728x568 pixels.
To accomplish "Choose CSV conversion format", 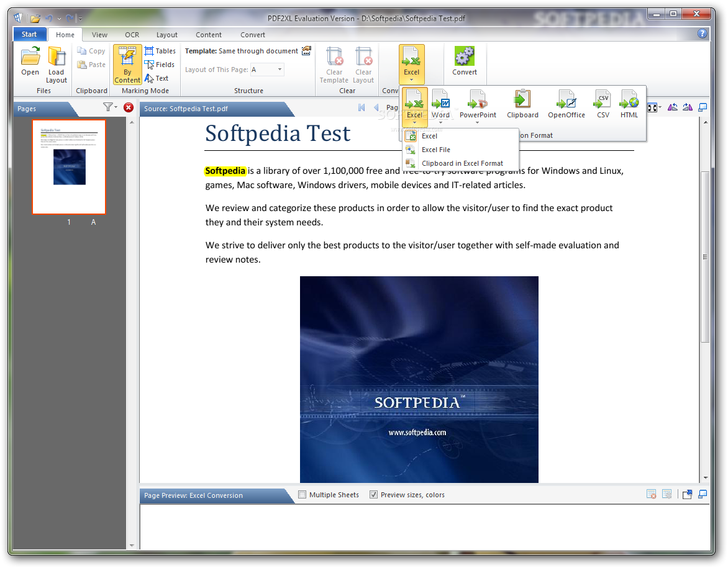I will pyautogui.click(x=603, y=104).
